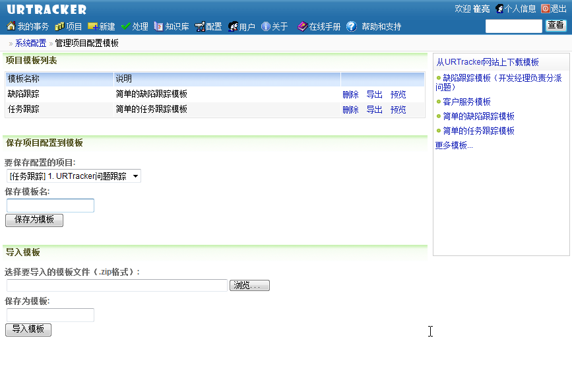
Task: Click the 说明 column header
Action: click(x=227, y=79)
